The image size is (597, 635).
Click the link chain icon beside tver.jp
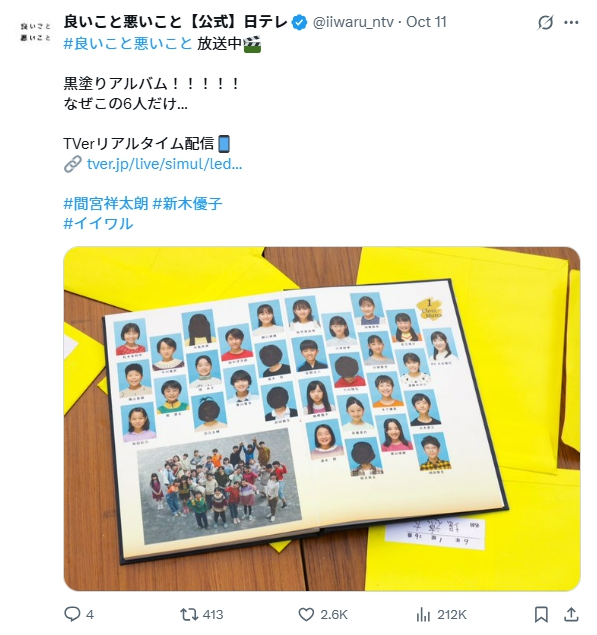(73, 164)
